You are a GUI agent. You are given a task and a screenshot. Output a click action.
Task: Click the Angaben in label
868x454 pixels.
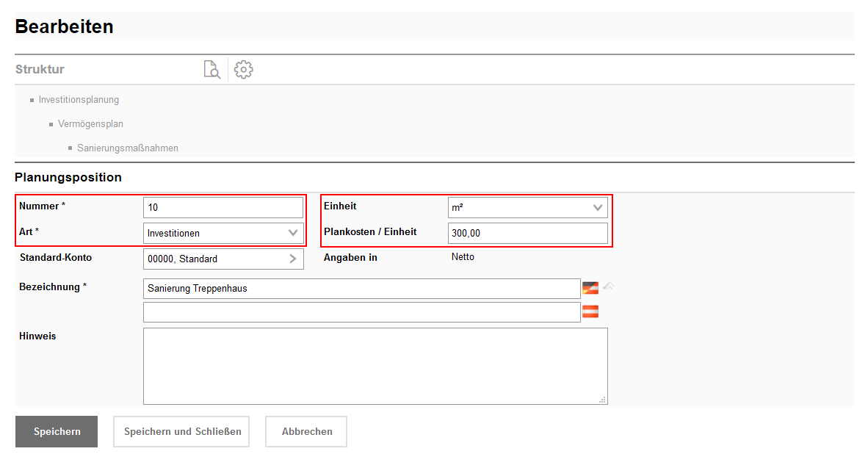pos(350,257)
